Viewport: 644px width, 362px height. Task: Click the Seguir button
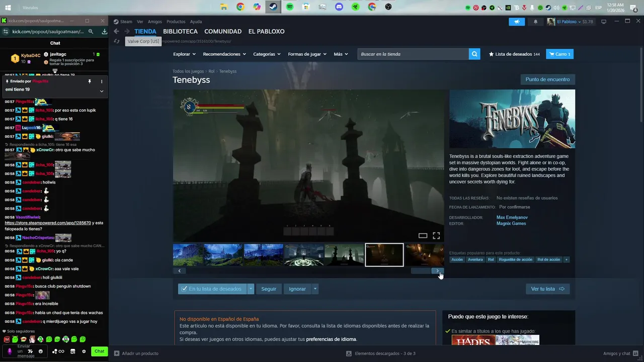[x=269, y=289]
